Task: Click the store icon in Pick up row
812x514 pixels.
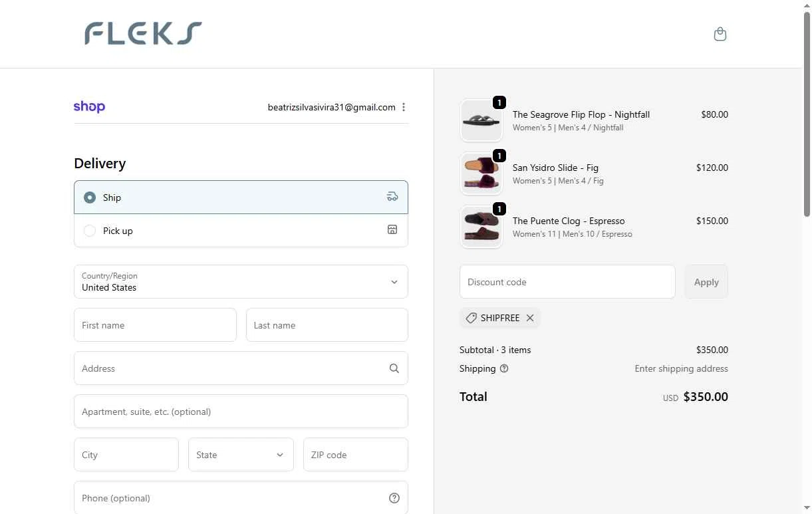Action: click(392, 230)
